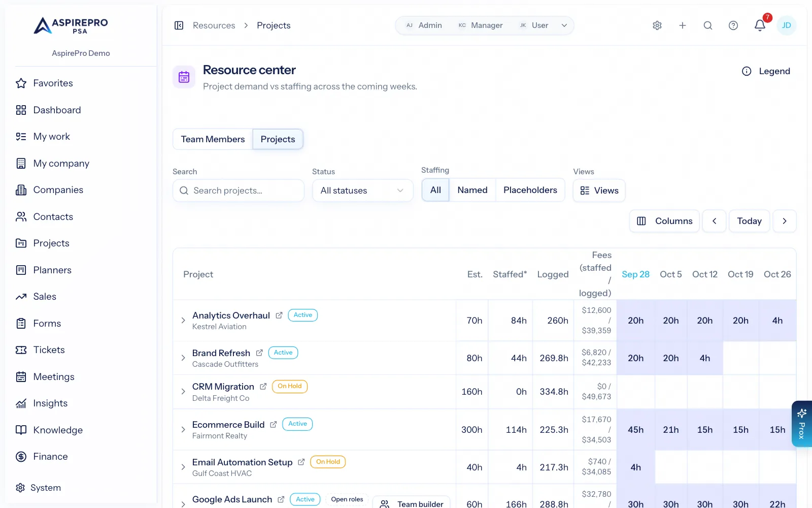The height and width of the screenshot is (508, 812).
Task: Click the Search projects field
Action: coord(239,190)
